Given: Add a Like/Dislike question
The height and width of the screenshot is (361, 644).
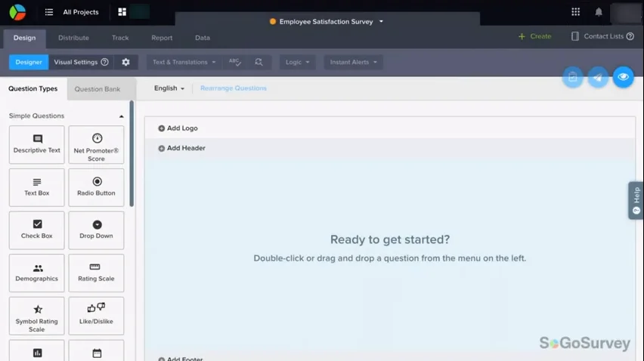Looking at the screenshot, I should tap(96, 316).
